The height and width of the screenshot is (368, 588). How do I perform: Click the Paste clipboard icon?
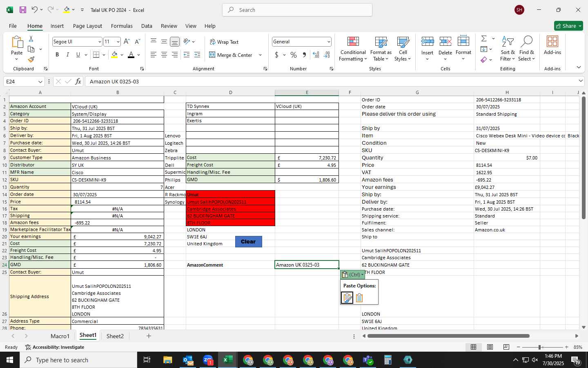(17, 42)
